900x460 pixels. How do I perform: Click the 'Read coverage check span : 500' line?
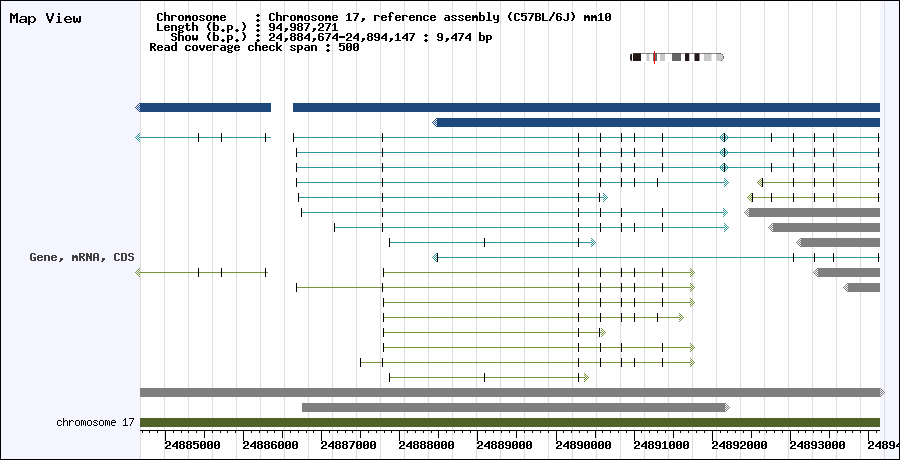coord(254,47)
